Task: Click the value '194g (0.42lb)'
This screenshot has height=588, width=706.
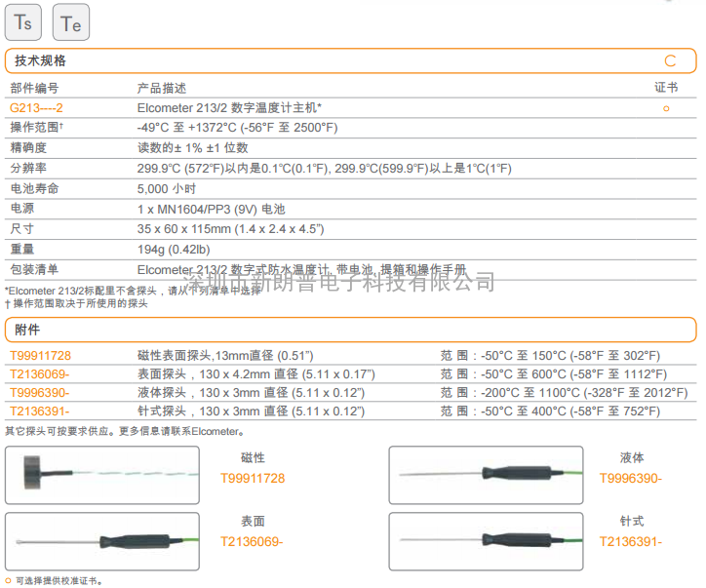Action: [x=174, y=250]
